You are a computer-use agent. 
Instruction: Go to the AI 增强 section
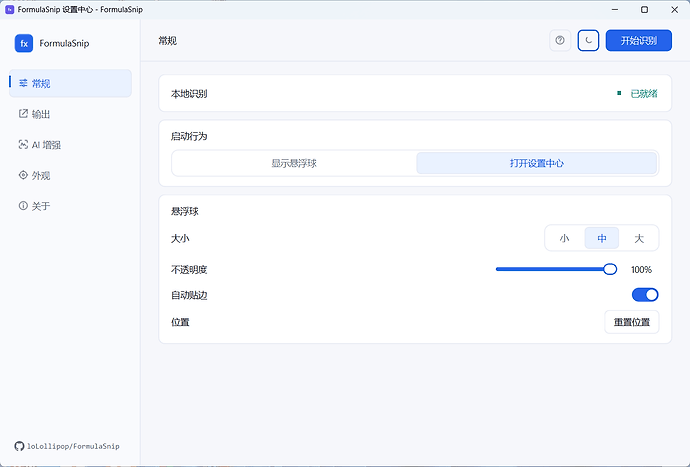coord(70,145)
